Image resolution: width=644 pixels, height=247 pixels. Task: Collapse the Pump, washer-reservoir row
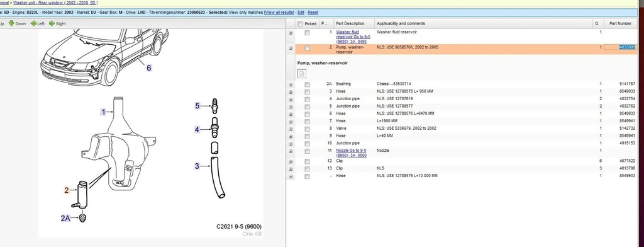[291, 48]
